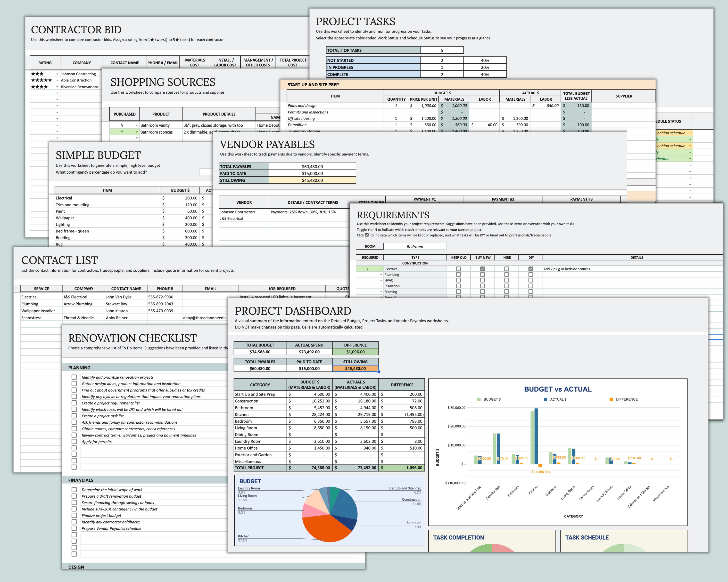Click Johnson Contracting's three-star rating
728x582 pixels.
[x=37, y=74]
